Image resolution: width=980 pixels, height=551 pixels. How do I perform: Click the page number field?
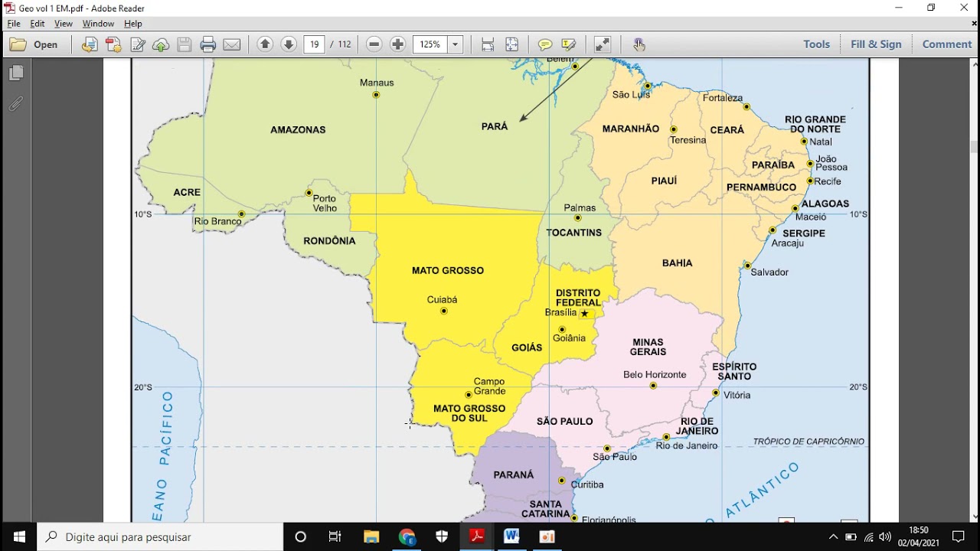[314, 44]
